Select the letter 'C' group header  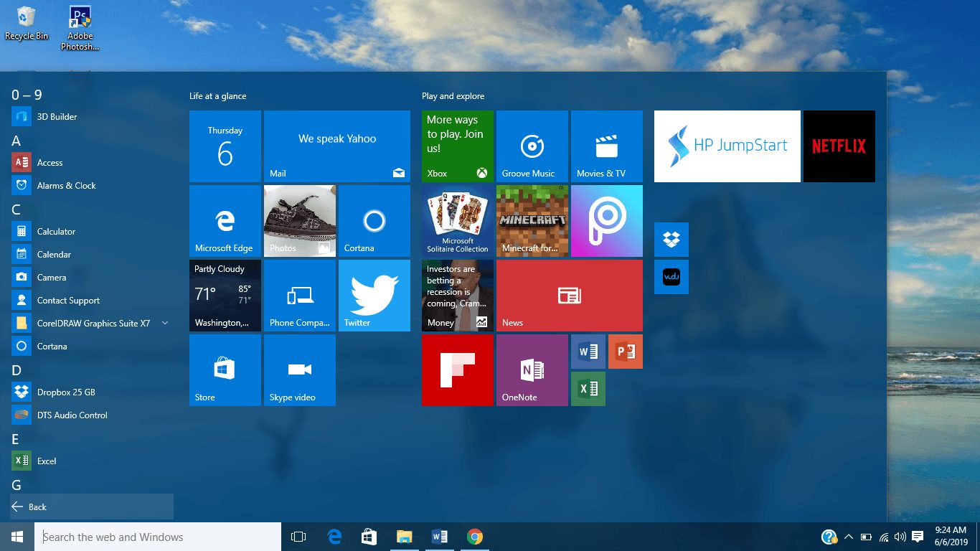click(x=17, y=209)
